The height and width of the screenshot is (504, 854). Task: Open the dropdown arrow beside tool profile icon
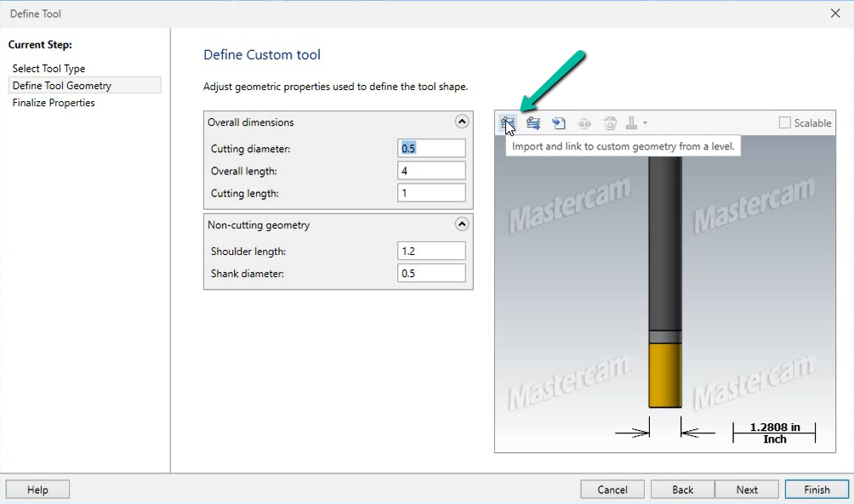645,123
